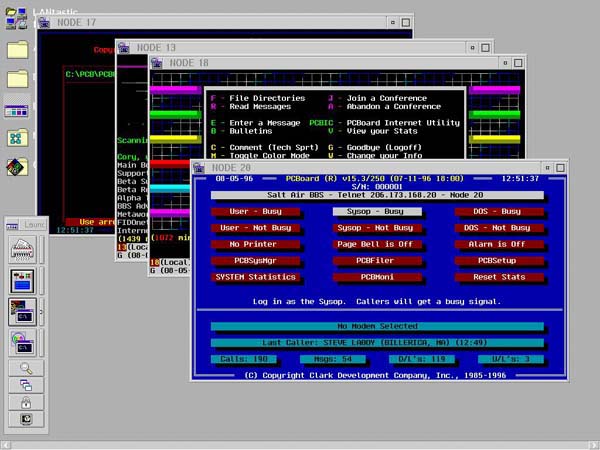The height and width of the screenshot is (450, 600).
Task: Click the desktop horizontal scrollbar left arrow
Action: 5,445
